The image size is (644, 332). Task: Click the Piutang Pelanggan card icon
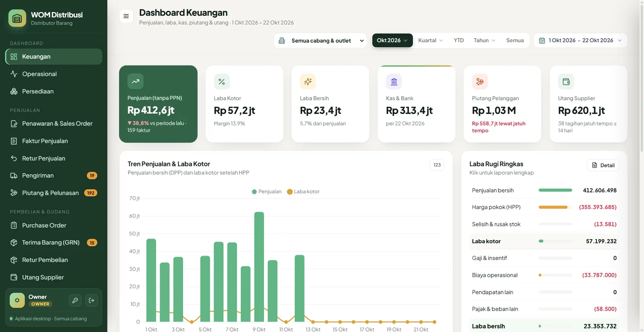(x=480, y=82)
